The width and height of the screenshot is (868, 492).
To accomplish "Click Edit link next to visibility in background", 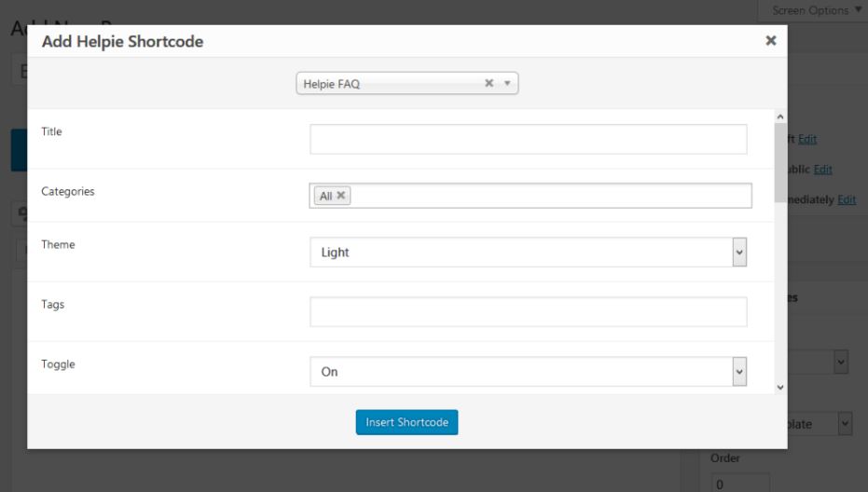I will (822, 170).
